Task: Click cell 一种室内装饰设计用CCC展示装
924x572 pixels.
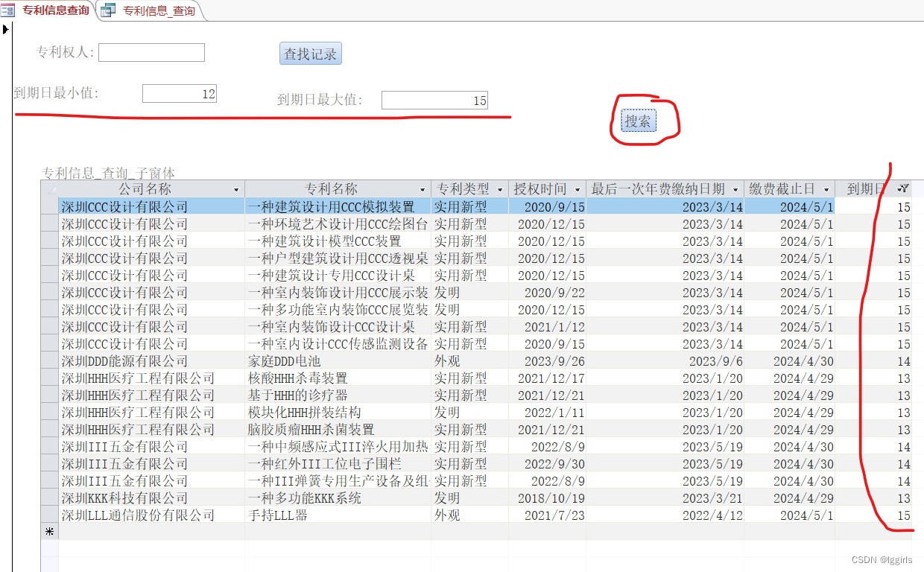Action: [x=338, y=293]
